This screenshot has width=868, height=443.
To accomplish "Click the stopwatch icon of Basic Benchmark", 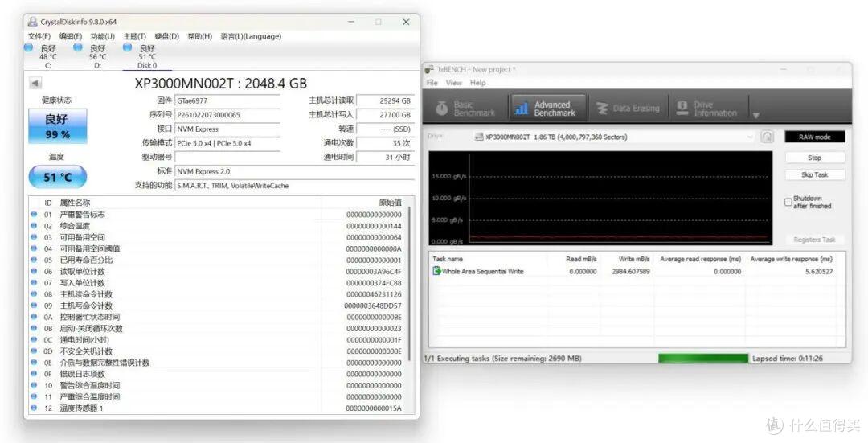I will click(x=441, y=108).
